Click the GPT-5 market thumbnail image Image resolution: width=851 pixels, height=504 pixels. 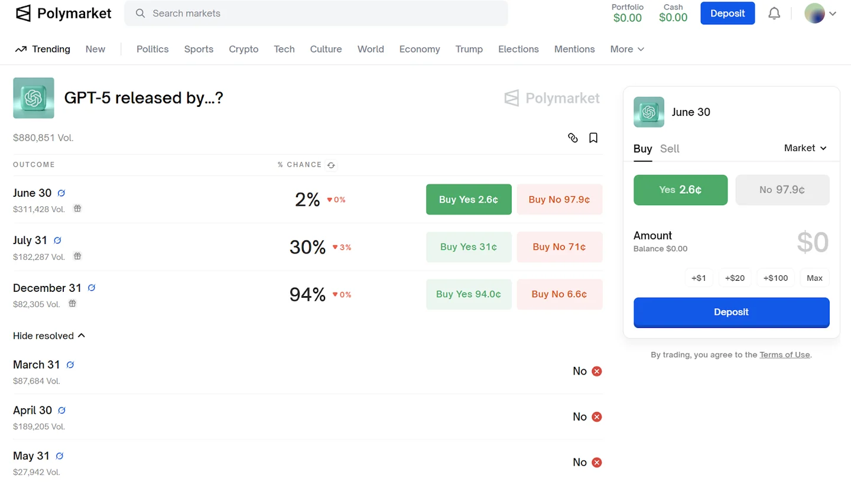pos(34,98)
